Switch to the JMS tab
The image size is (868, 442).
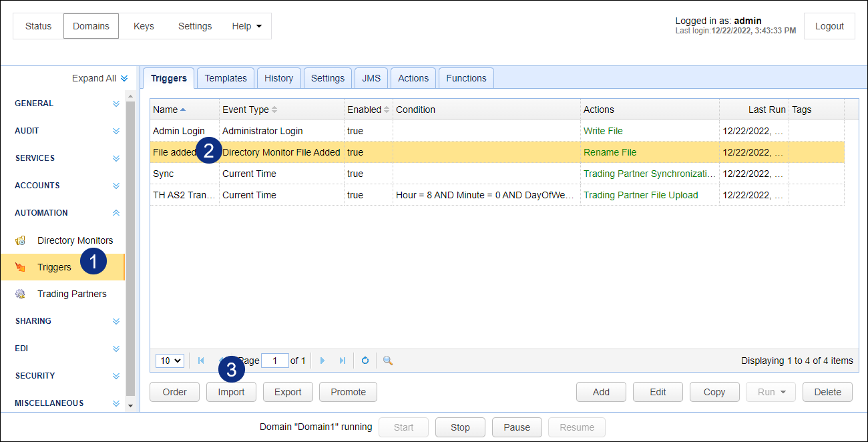(371, 78)
